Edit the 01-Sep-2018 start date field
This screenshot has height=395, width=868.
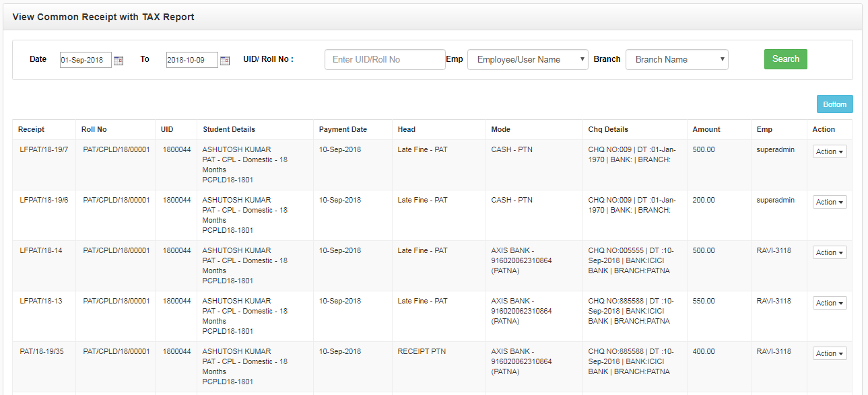tap(86, 60)
